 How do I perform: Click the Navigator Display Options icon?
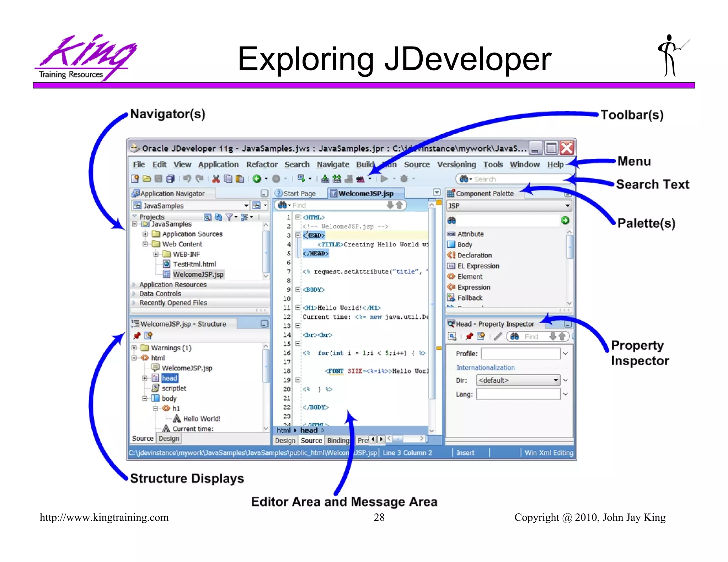click(x=244, y=217)
